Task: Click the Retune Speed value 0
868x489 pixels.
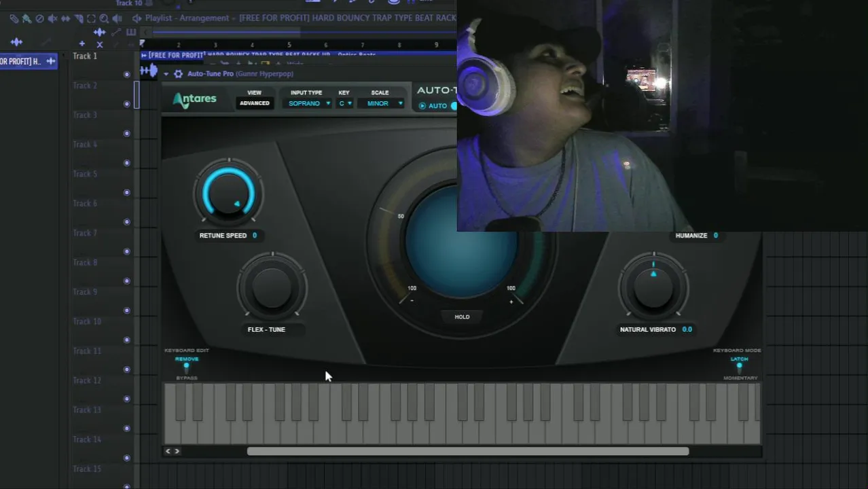Action: 255,236
